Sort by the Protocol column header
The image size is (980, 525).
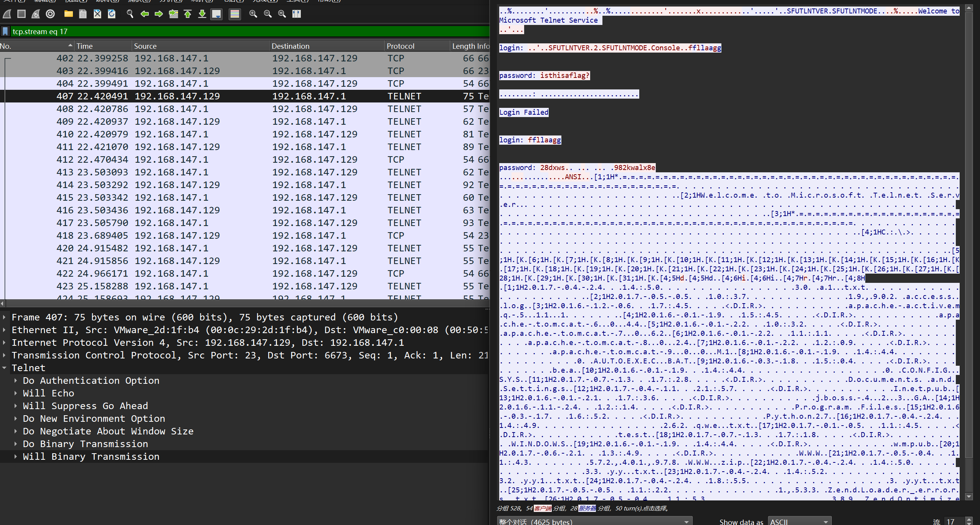click(x=401, y=46)
